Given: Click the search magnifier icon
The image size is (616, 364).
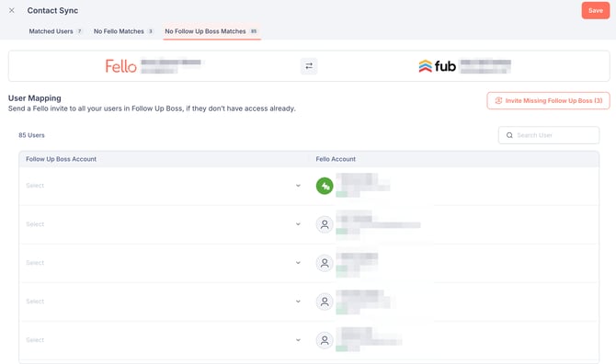Looking at the screenshot, I should click(509, 135).
